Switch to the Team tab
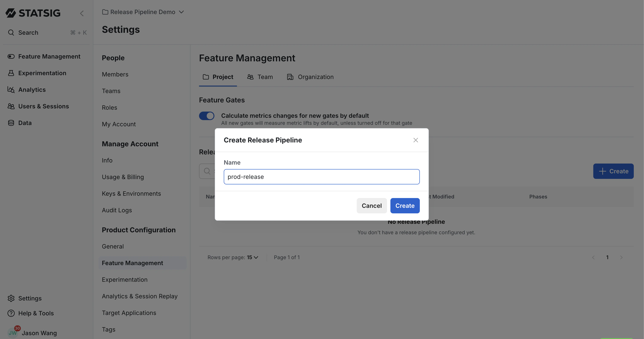644x339 pixels. (x=260, y=77)
